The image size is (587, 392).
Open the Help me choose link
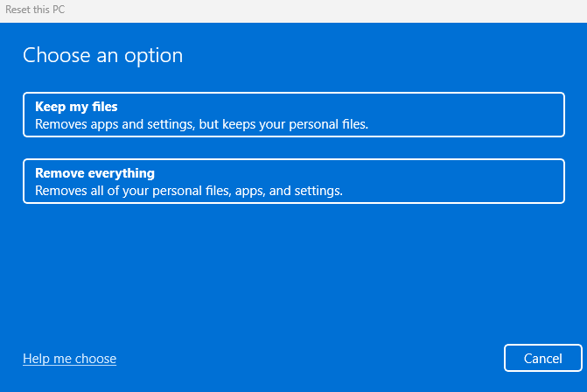[69, 359]
